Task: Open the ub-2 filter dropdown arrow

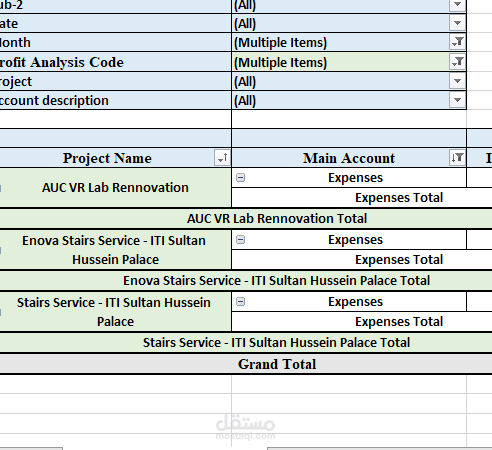Action: (x=457, y=5)
